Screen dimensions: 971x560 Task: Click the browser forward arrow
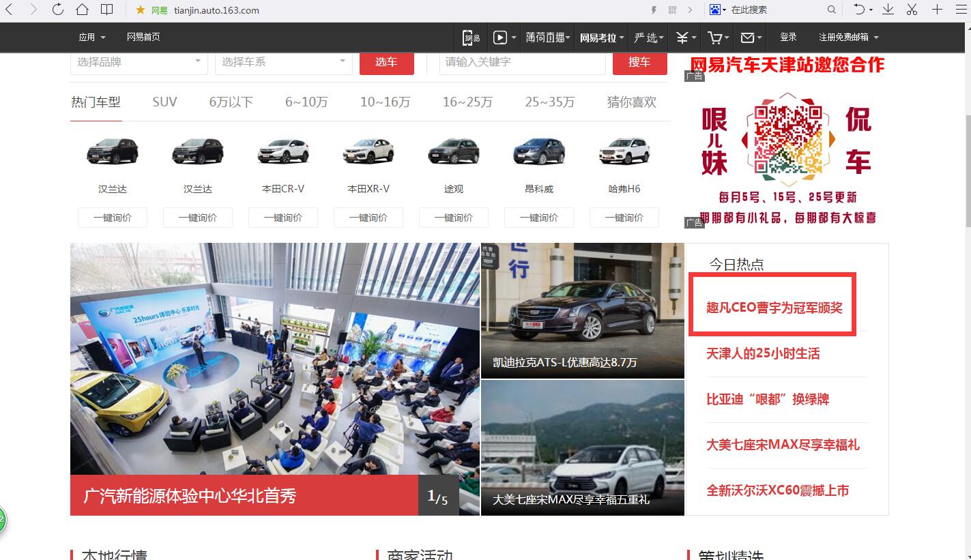tap(33, 10)
